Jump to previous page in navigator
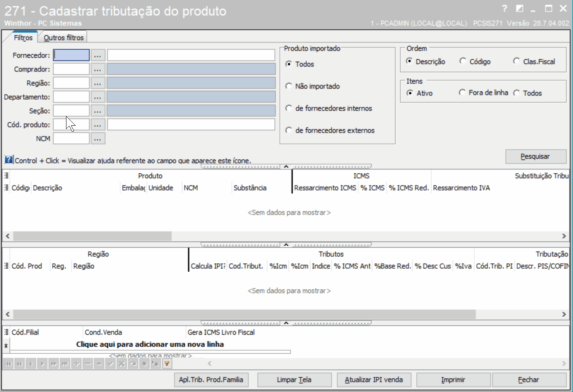The width and height of the screenshot is (573, 392). tap(19, 364)
